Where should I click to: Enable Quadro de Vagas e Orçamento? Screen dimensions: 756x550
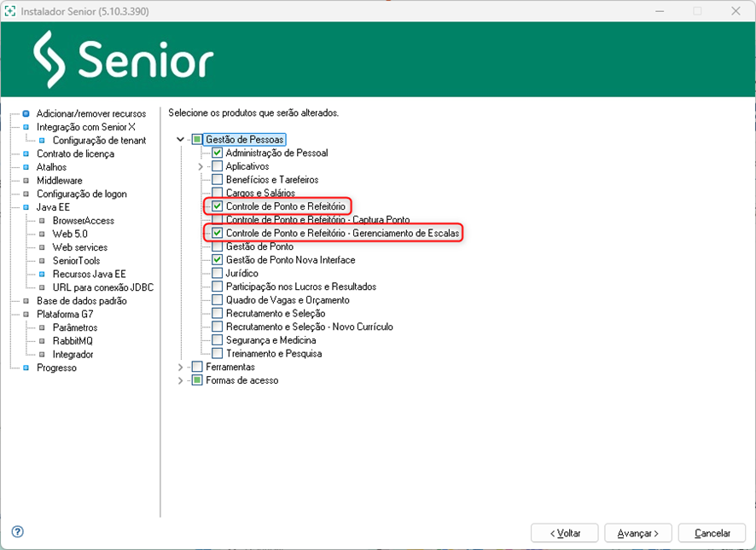click(218, 300)
